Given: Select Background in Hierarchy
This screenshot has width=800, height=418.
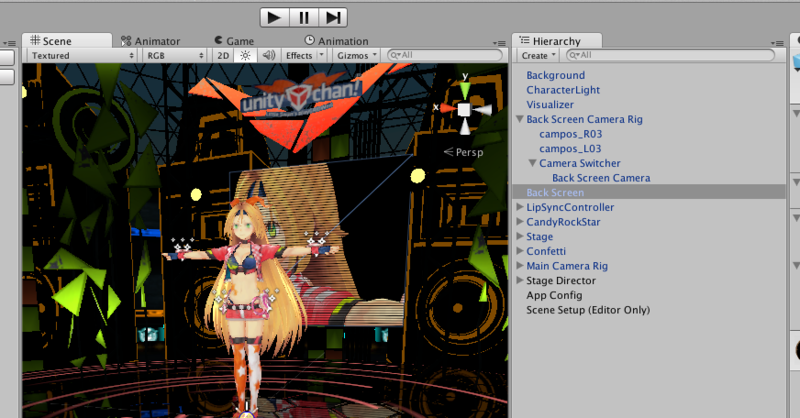Looking at the screenshot, I should 556,75.
